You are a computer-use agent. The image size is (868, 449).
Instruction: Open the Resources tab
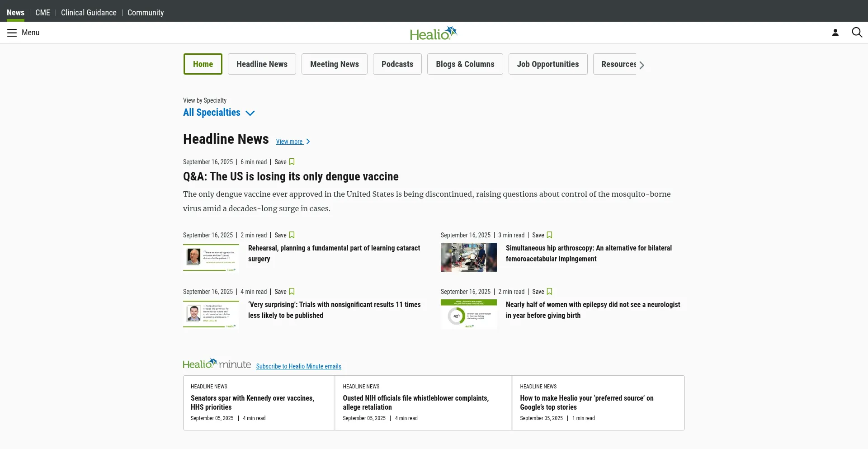pos(615,64)
